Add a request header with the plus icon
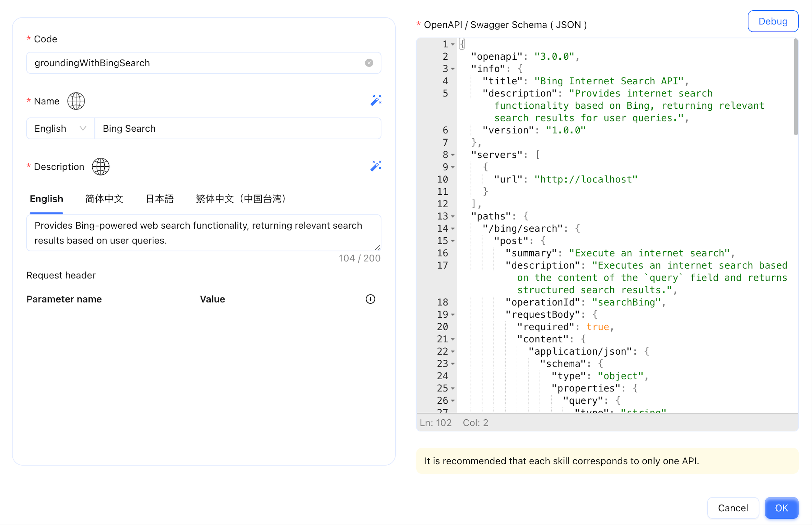Image resolution: width=812 pixels, height=525 pixels. 370,299
